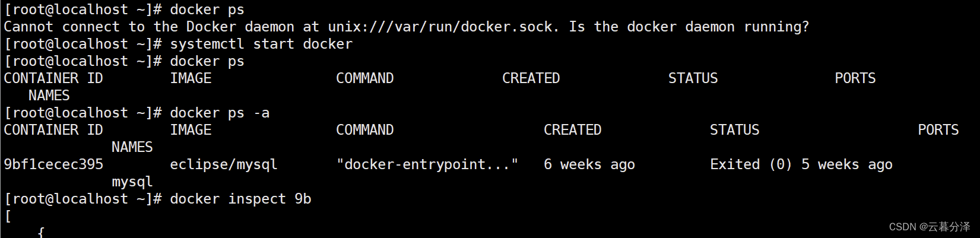The image size is (980, 238).
Task: Click the "docker-entrypoint..." command text
Action: [x=427, y=164]
